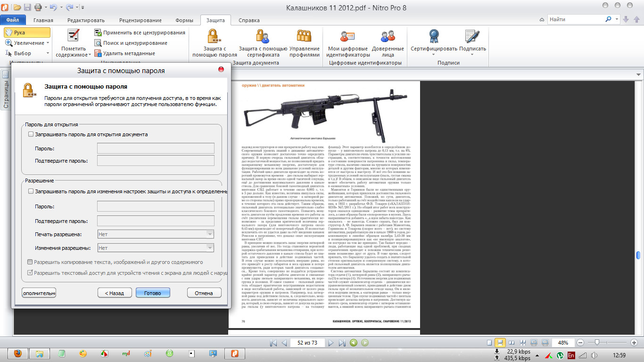
Task: Click green previous view button
Action: click(x=354, y=343)
